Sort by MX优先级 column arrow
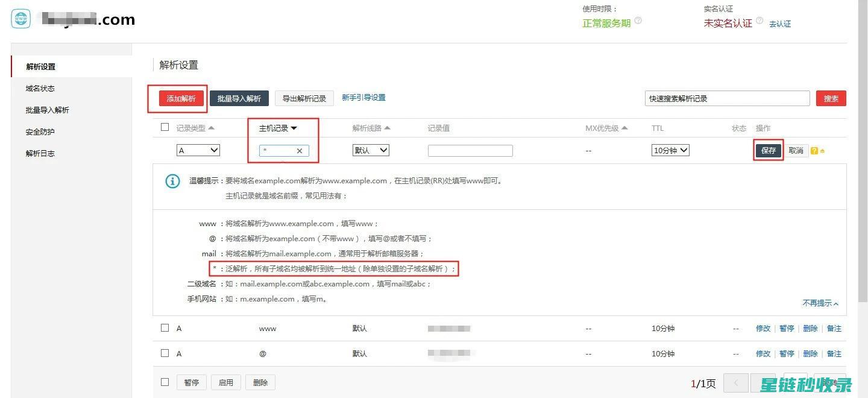The width and height of the screenshot is (868, 398). pos(624,128)
